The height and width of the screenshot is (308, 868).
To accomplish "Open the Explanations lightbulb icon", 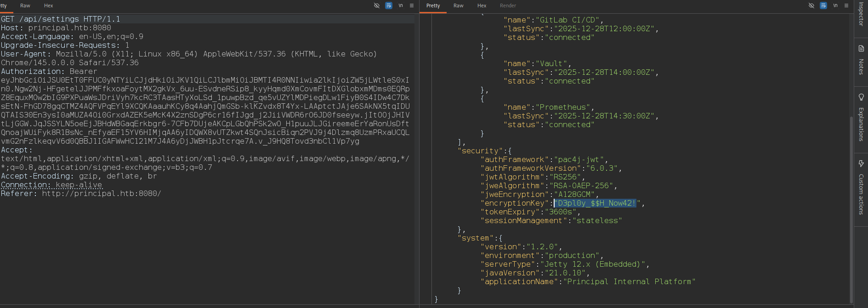I will (861, 97).
